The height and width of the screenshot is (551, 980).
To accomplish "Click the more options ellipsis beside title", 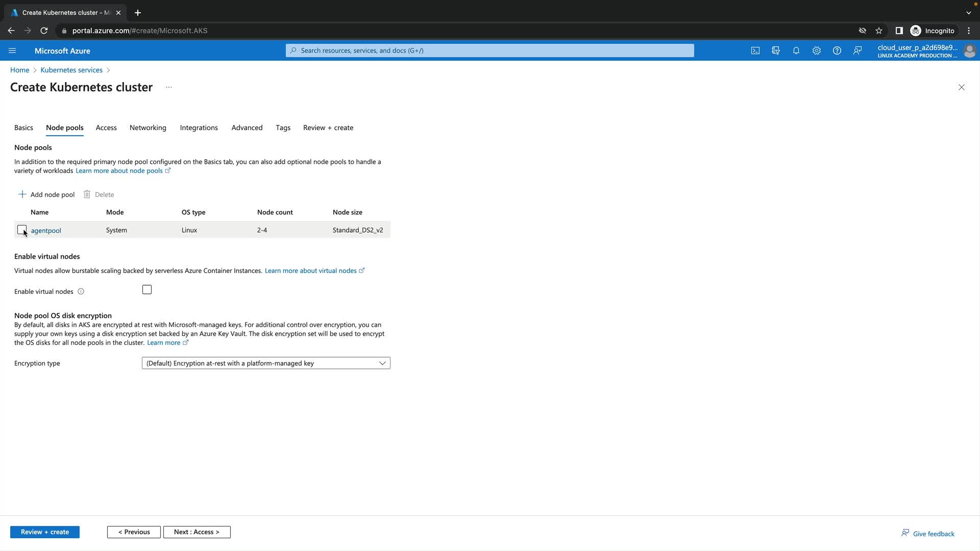I will (x=168, y=87).
